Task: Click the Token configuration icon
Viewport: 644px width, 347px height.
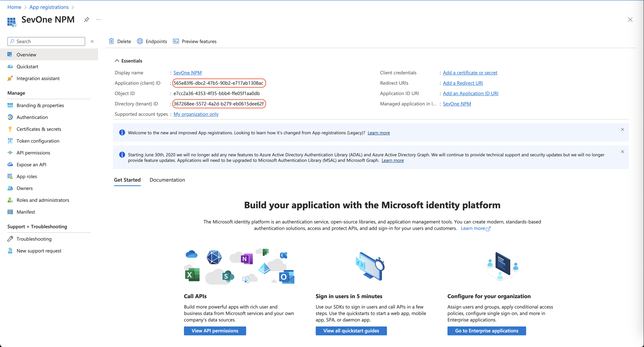Action: pos(10,141)
